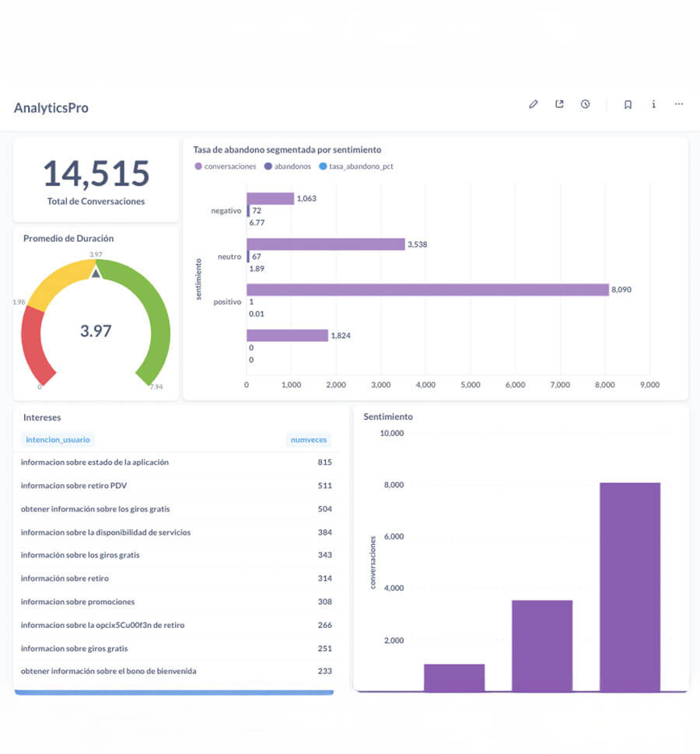The image size is (700, 754).
Task: Click the clock auto-refresh icon
Action: click(585, 104)
